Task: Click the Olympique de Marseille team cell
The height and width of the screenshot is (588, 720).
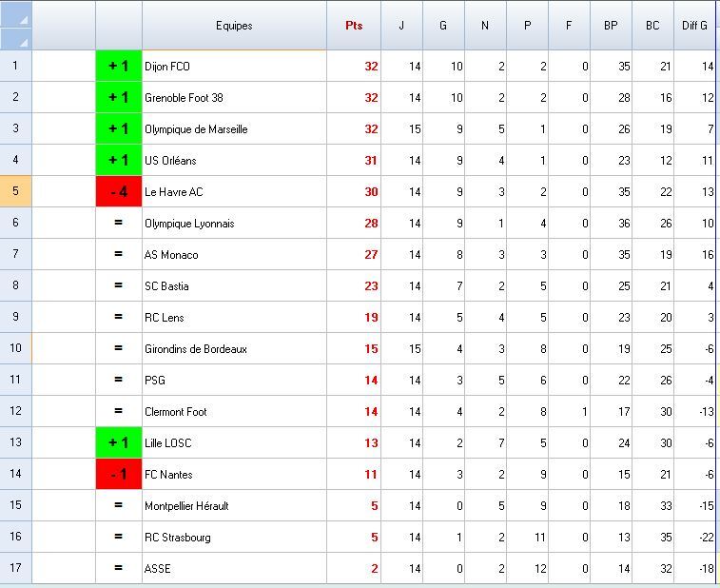Action: (233, 129)
